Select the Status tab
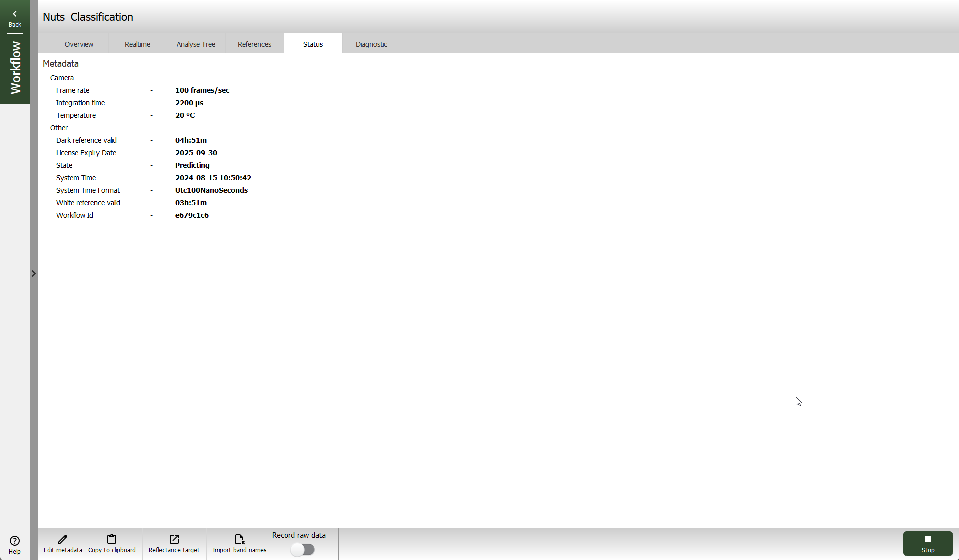 (x=313, y=44)
